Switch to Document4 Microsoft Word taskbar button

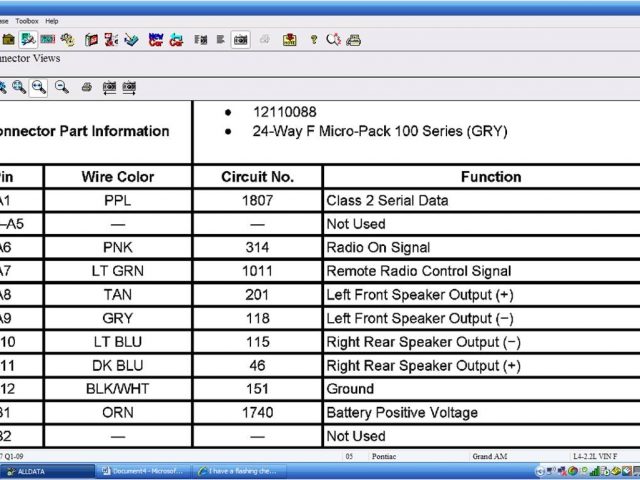[x=142, y=470]
